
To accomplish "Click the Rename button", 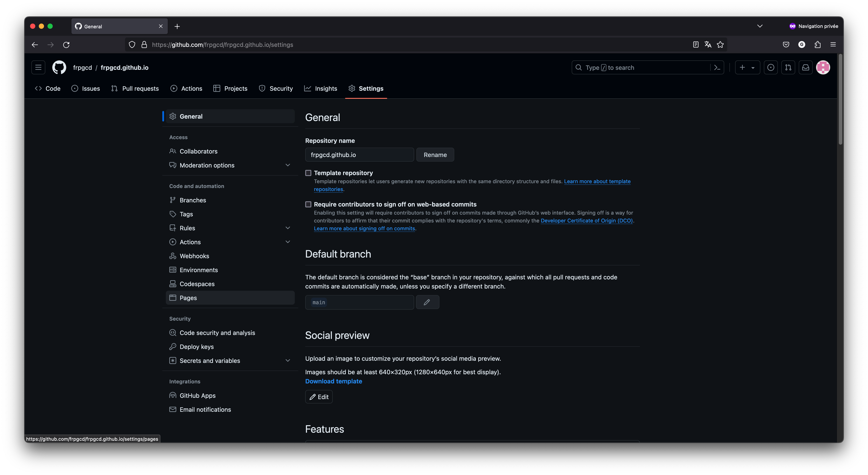I will click(x=435, y=155).
